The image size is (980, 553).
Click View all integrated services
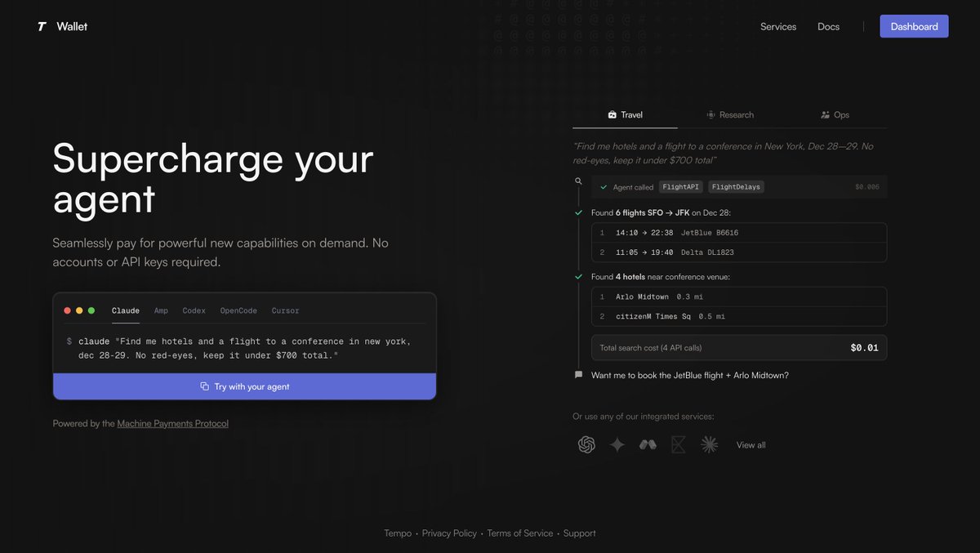751,445
